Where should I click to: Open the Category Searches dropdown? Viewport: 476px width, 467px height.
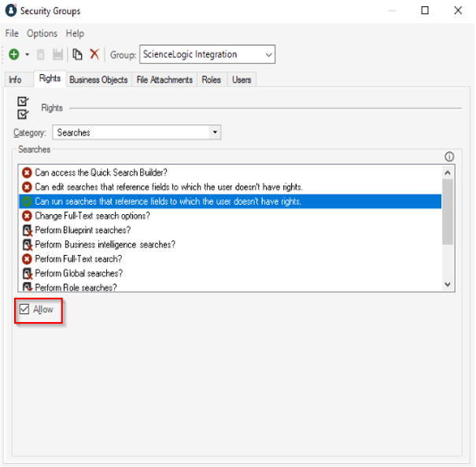[x=215, y=132]
